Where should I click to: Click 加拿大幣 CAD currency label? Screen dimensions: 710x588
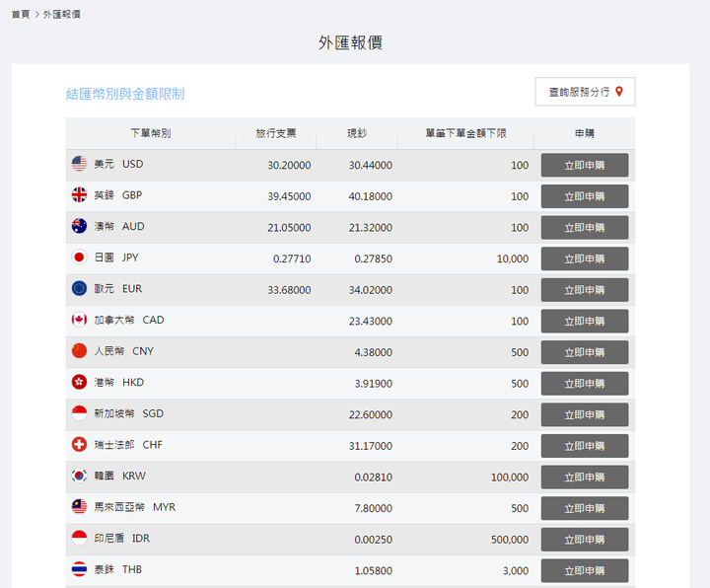129,320
